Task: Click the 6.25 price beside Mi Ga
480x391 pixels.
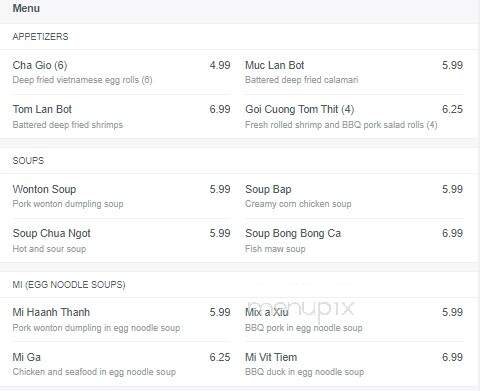Action: coord(220,357)
